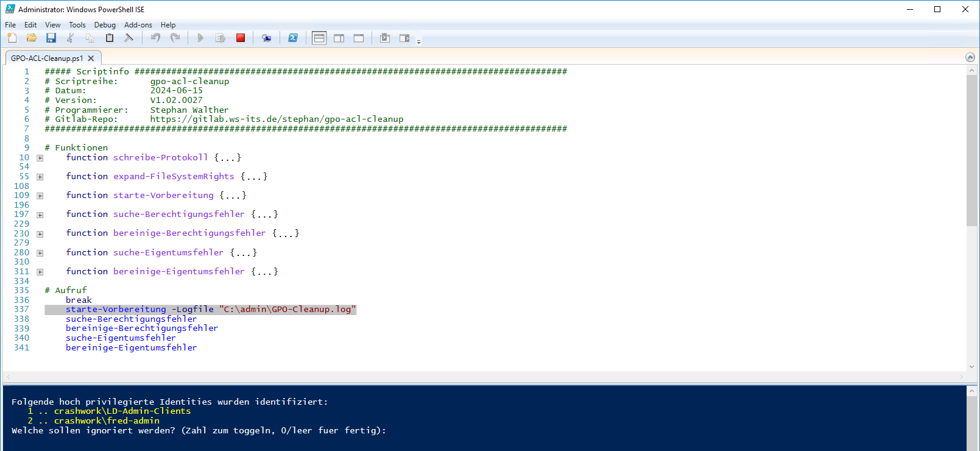Expand function schreibe-Protokoll
The height and width of the screenshot is (451, 980).
40,158
